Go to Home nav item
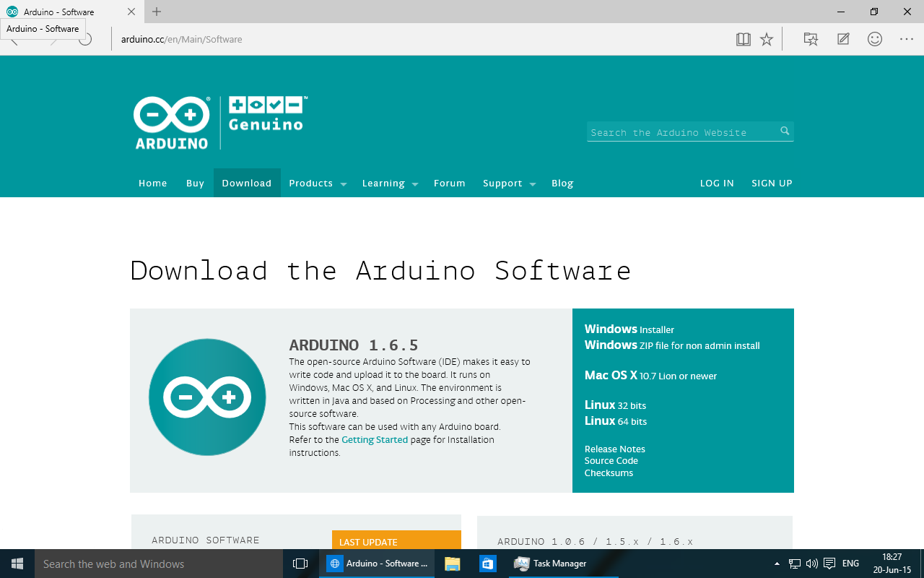Image resolution: width=924 pixels, height=578 pixels. 153,184
